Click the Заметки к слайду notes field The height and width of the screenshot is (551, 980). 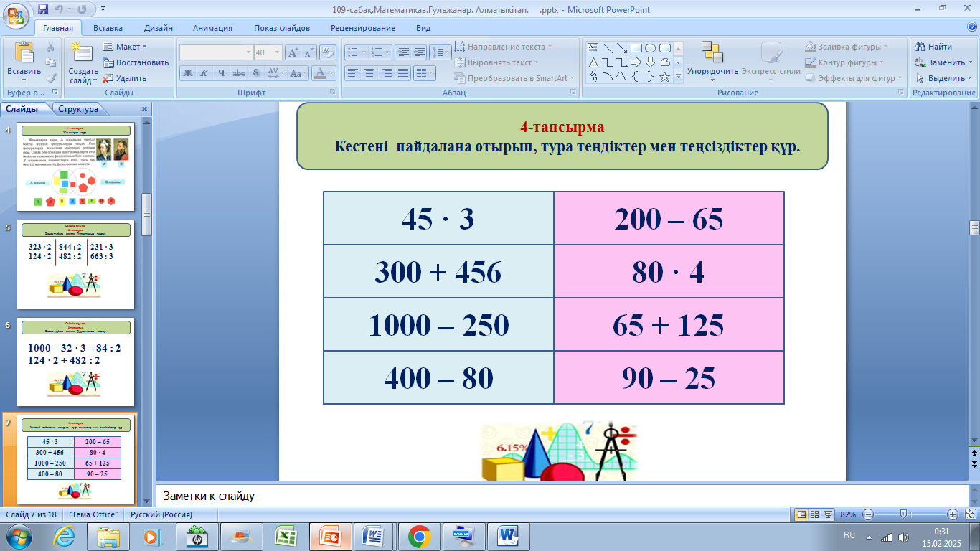(562, 496)
